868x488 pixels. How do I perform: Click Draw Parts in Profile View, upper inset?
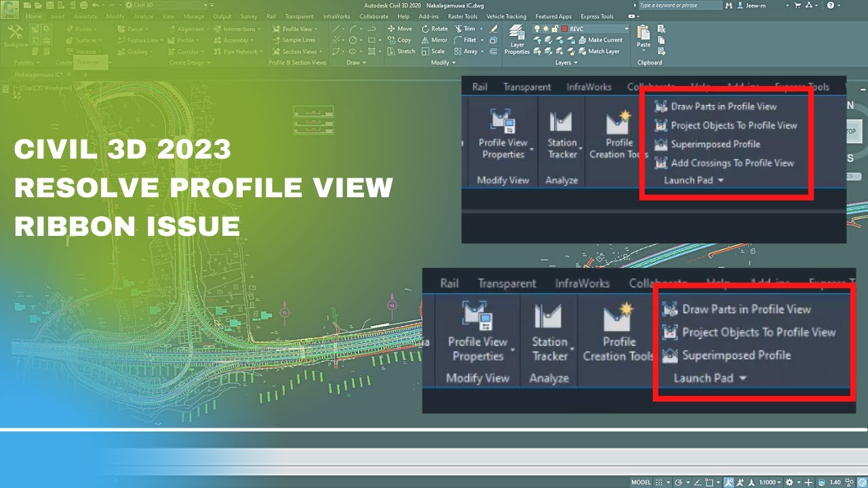[x=715, y=106]
